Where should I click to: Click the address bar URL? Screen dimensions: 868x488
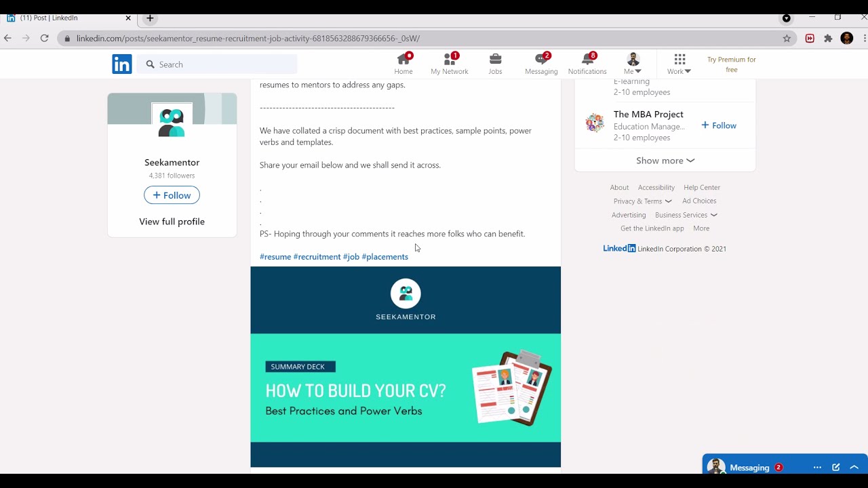coord(248,39)
